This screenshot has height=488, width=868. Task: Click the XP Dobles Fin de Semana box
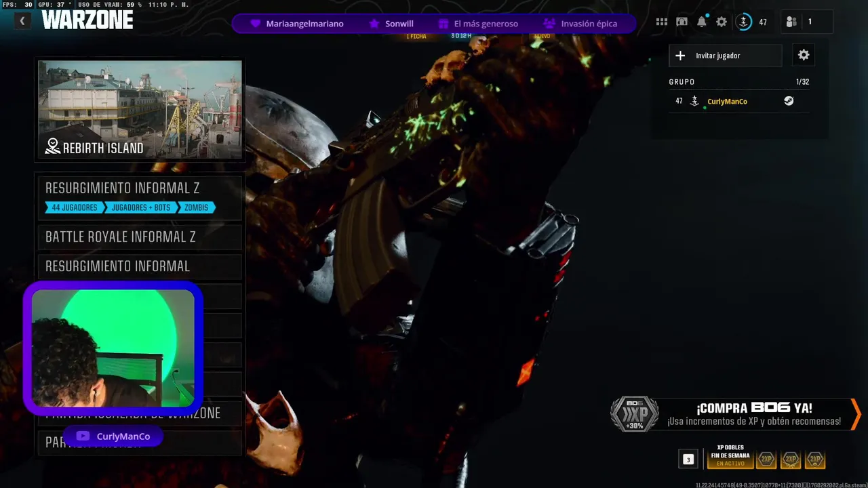coord(730,456)
